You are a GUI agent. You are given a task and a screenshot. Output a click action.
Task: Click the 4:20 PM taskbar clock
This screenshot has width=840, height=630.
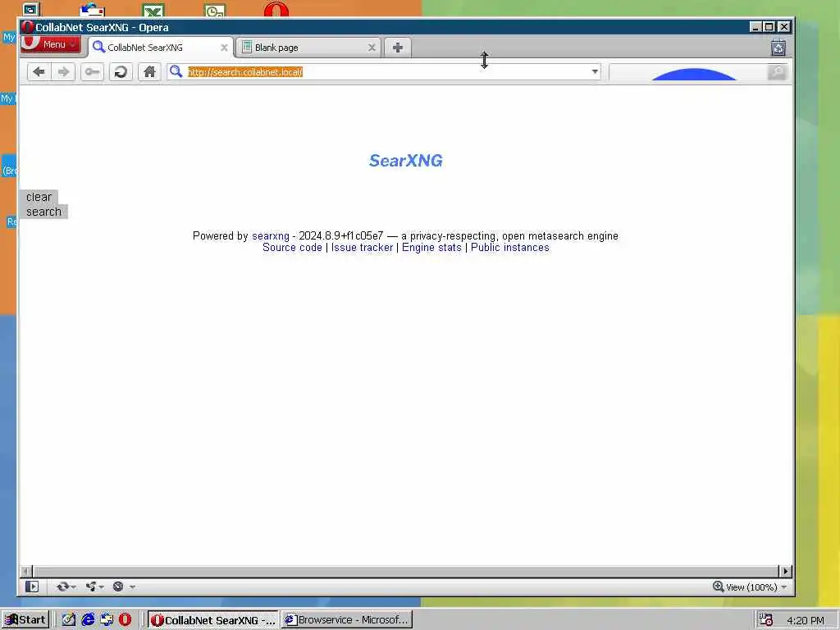(806, 620)
